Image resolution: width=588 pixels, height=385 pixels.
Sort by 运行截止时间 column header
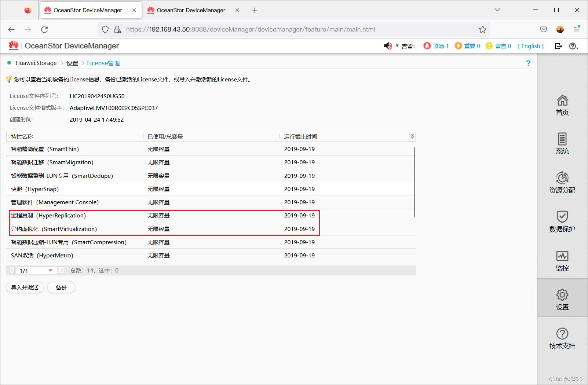[344, 136]
